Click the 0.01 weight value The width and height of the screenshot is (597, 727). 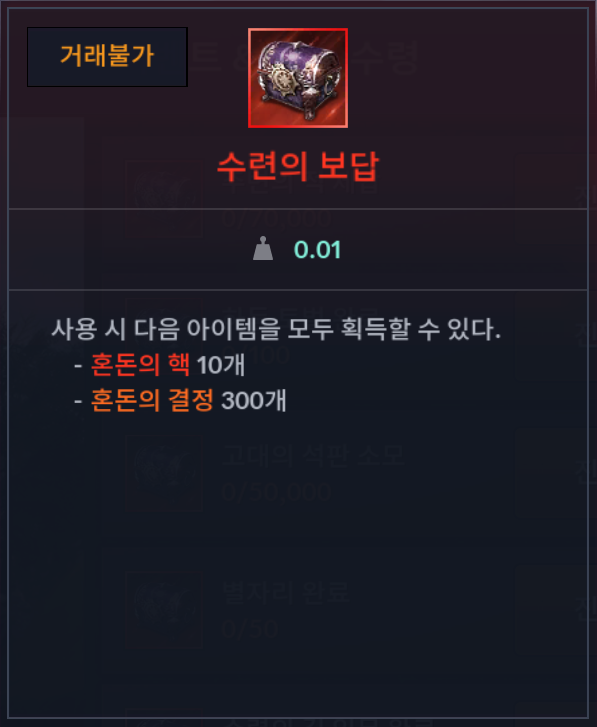pyautogui.click(x=318, y=250)
